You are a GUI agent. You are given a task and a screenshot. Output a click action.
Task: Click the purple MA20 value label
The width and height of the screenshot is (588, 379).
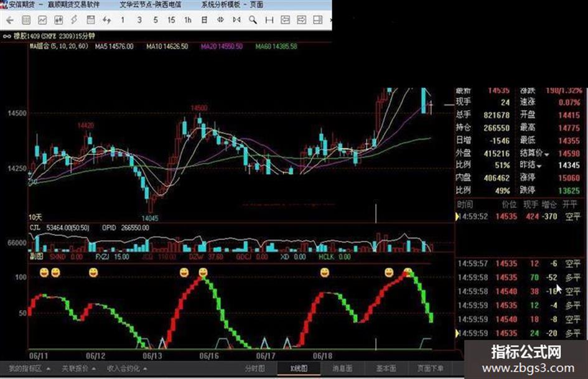(x=222, y=47)
